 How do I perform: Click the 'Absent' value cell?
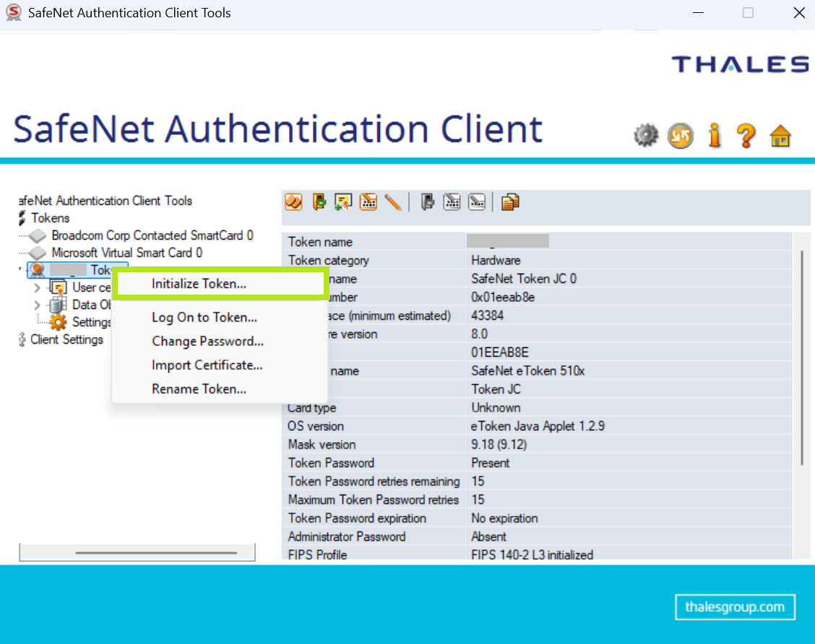click(488, 537)
